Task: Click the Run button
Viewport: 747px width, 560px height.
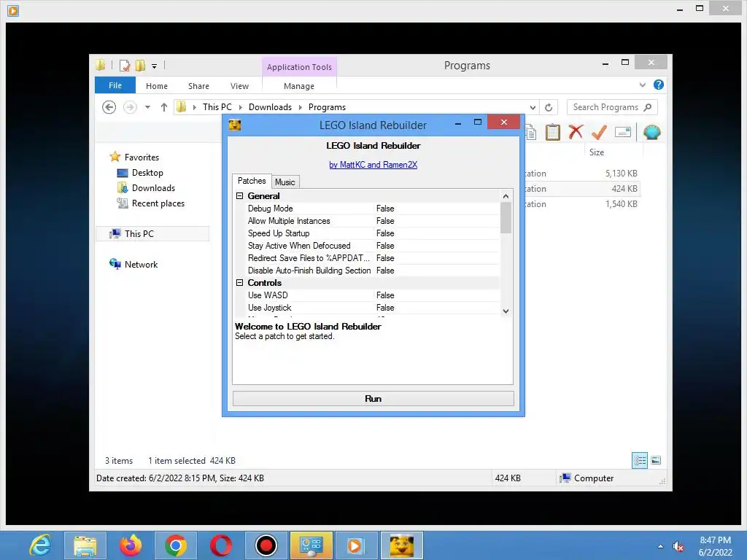Action: (373, 399)
